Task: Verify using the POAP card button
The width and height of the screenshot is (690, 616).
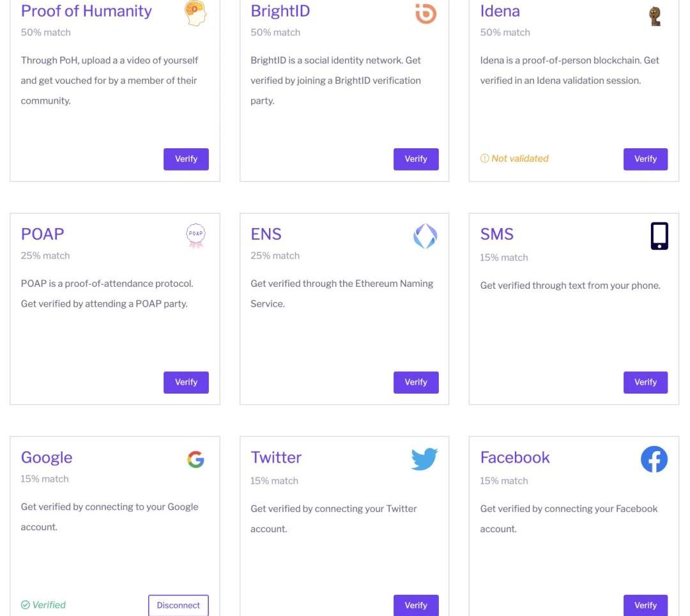Action: pyautogui.click(x=186, y=382)
